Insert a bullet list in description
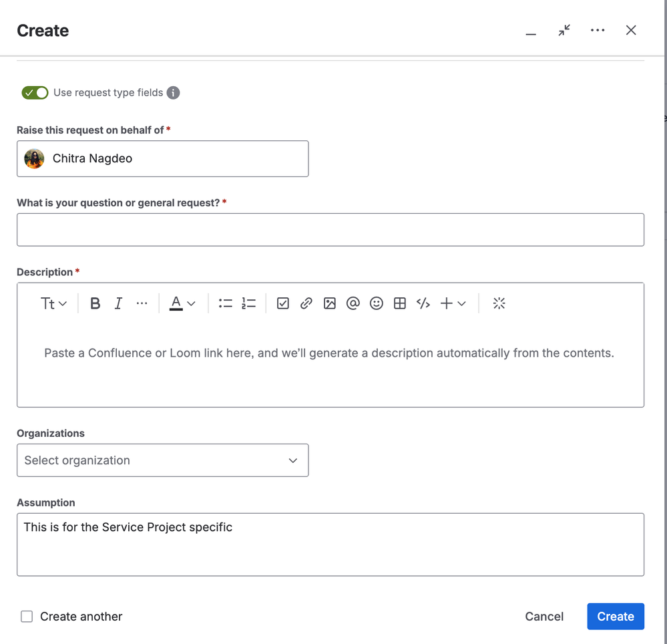667x644 pixels. (225, 303)
